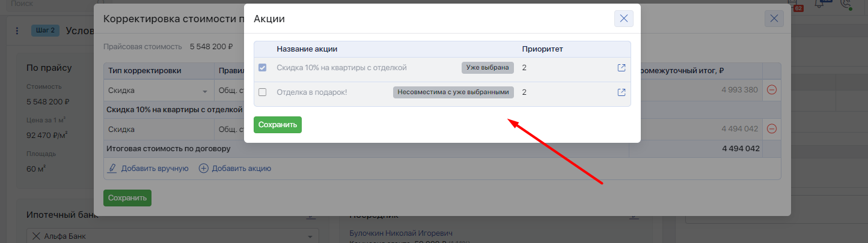Screen dimensions: 868x243
Task: Open external link for Отделка в подарок promotion
Action: click(622, 92)
